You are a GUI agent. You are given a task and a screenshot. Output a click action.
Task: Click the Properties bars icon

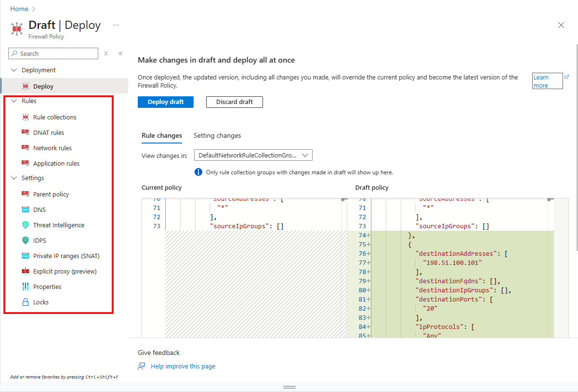tap(26, 287)
